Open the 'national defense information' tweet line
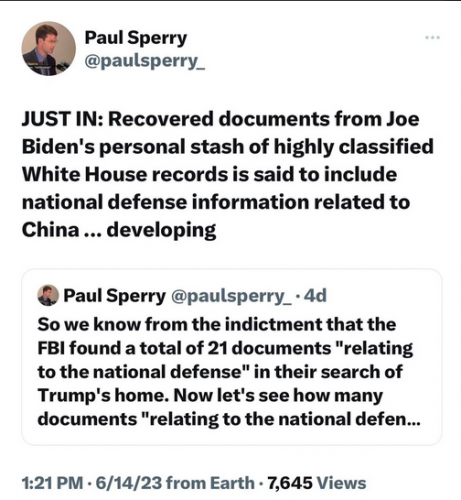The image size is (461, 500). (x=216, y=202)
